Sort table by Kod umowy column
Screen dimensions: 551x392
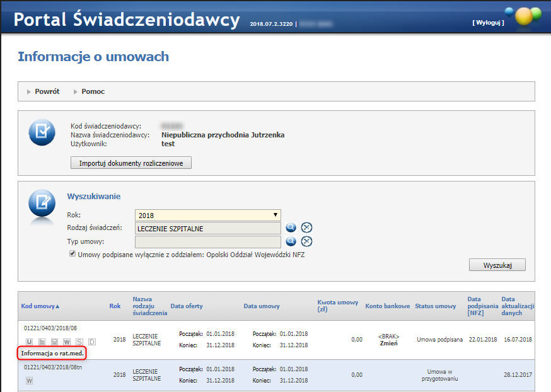tap(40, 306)
